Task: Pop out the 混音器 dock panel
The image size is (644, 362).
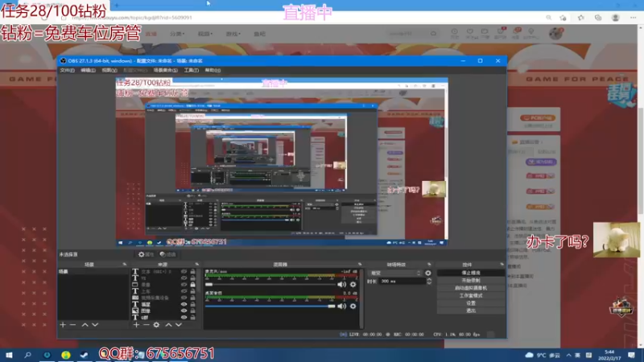Action: pyautogui.click(x=360, y=265)
